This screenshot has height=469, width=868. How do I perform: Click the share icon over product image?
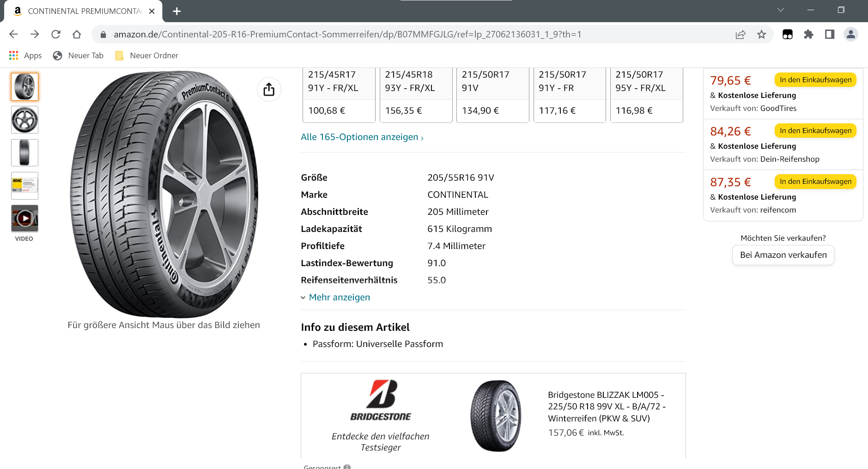click(x=269, y=90)
